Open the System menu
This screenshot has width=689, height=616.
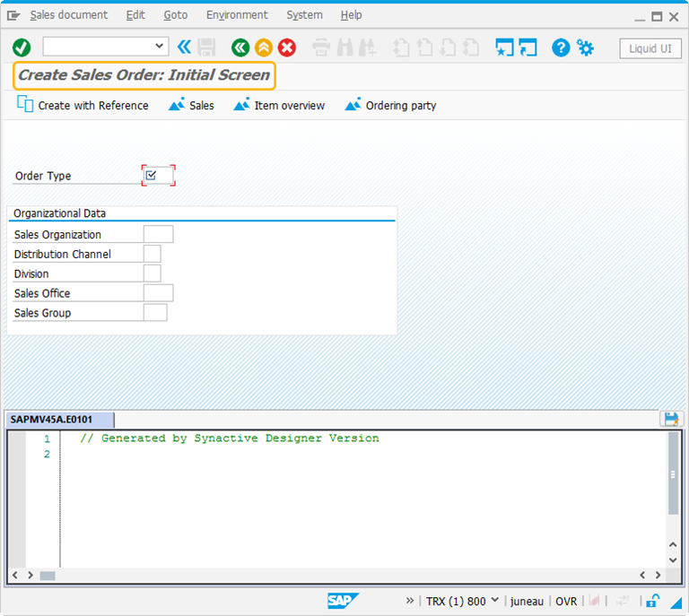(304, 15)
